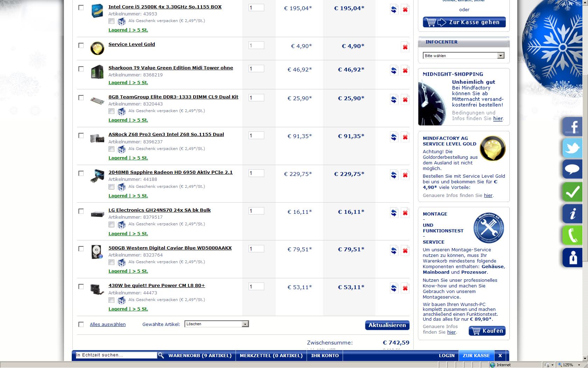Click quantity field for 500GB Western Digital

pos(256,249)
